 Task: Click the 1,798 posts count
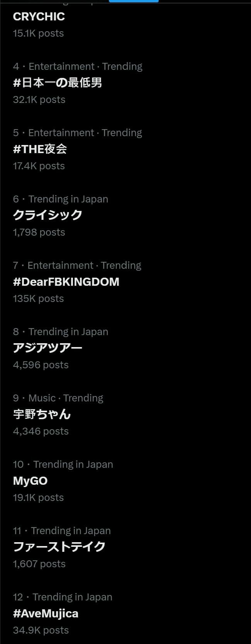pos(39,232)
